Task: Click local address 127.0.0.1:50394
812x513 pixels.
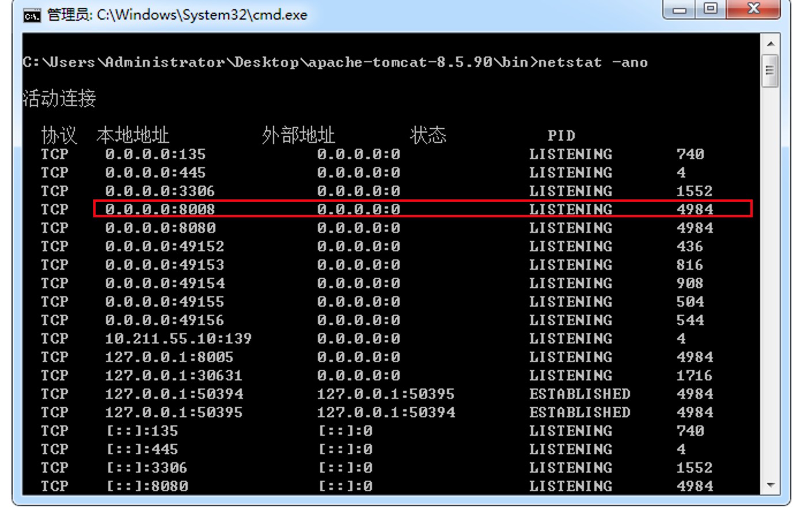Action: (174, 394)
